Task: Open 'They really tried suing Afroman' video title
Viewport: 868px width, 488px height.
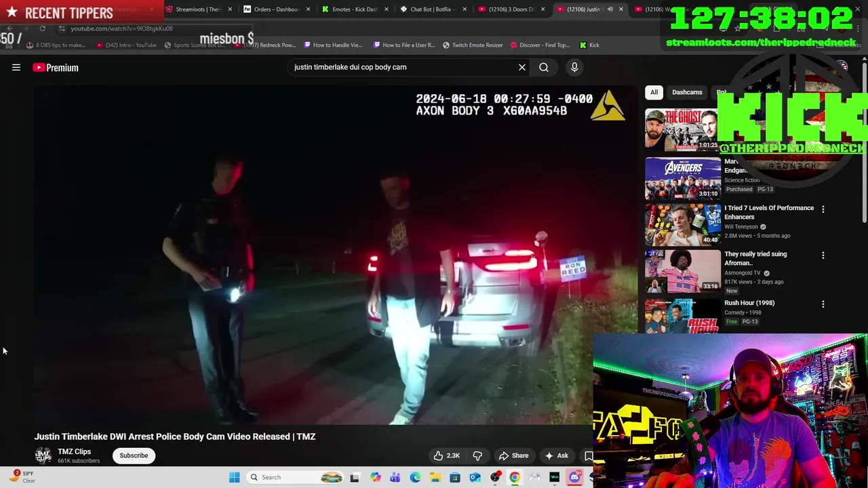Action: pyautogui.click(x=755, y=258)
